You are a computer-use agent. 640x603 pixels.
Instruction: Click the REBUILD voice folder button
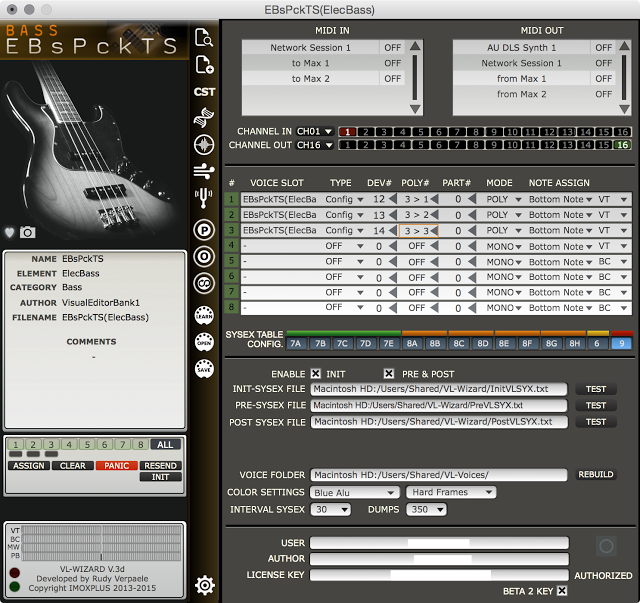(x=596, y=475)
